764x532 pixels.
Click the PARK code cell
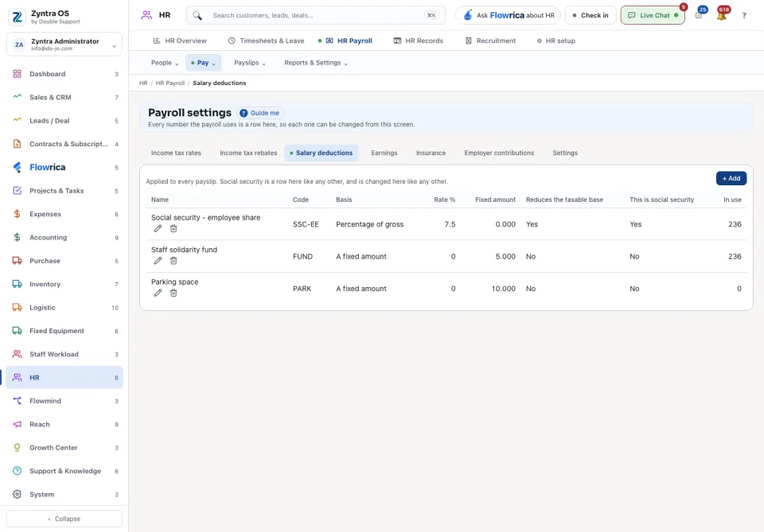(302, 289)
